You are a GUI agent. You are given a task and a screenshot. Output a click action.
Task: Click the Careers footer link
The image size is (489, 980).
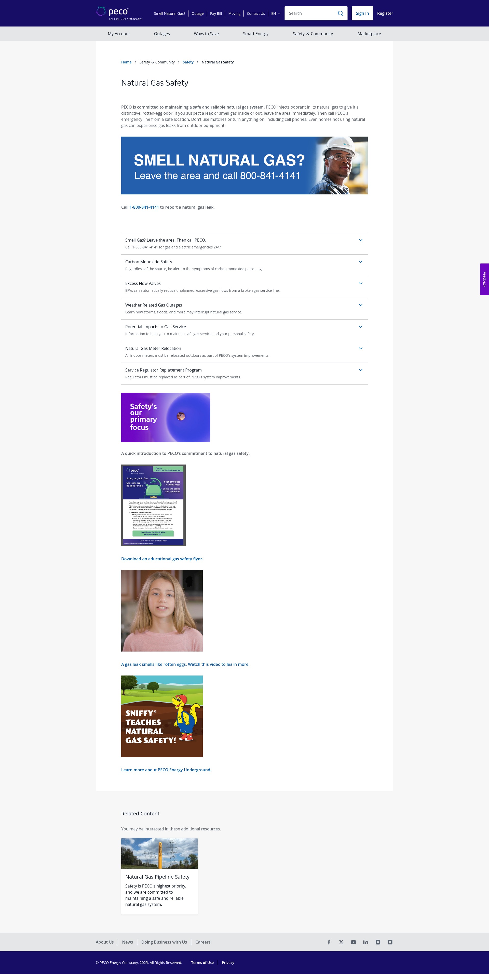203,942
